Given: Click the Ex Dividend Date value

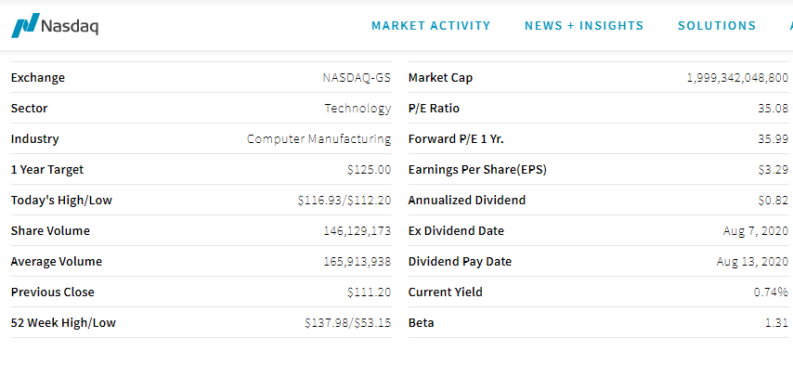Looking at the screenshot, I should pos(756,231).
